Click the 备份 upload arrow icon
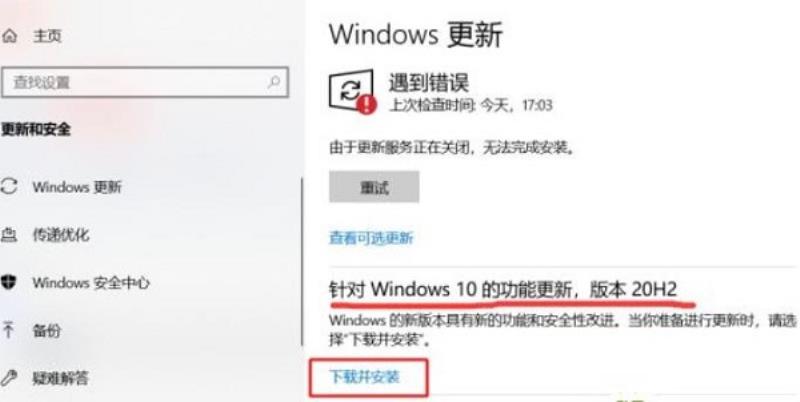Image resolution: width=800 pixels, height=402 pixels. coord(8,330)
